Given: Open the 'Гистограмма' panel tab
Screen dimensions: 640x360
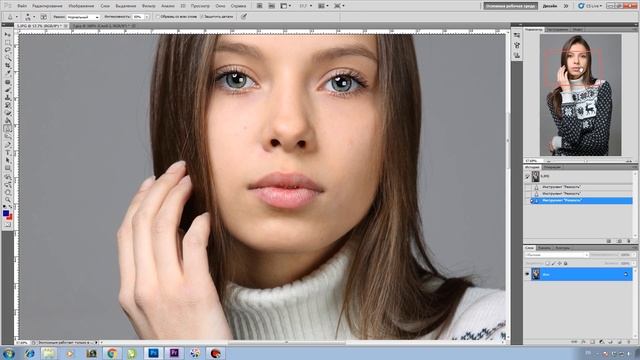Looking at the screenshot, I should tap(557, 29).
